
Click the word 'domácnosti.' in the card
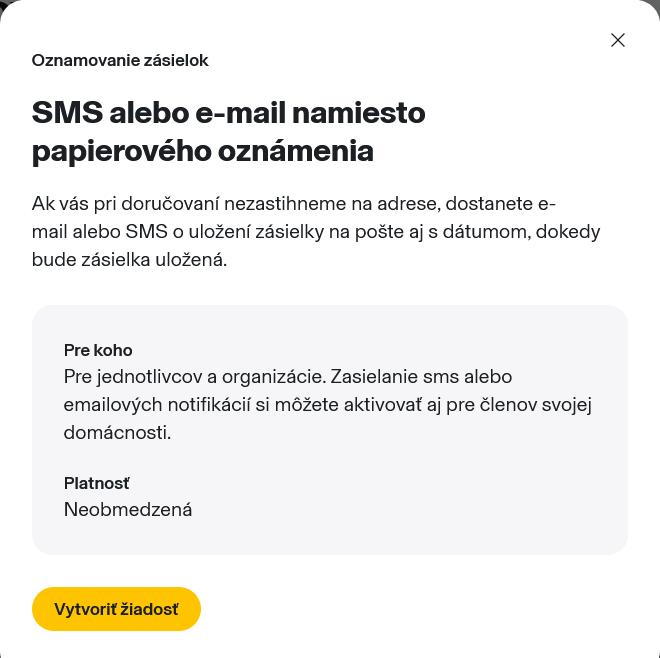tap(117, 433)
